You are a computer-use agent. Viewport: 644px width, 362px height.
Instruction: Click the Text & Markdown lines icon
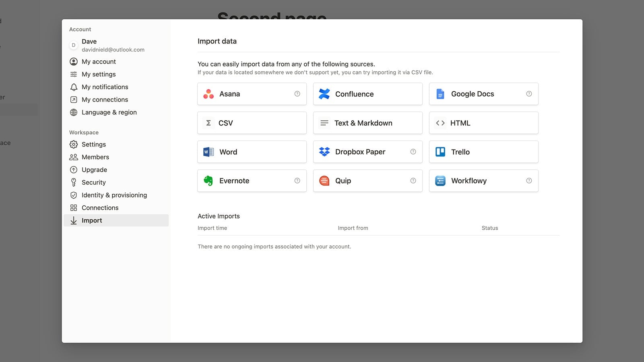point(324,123)
